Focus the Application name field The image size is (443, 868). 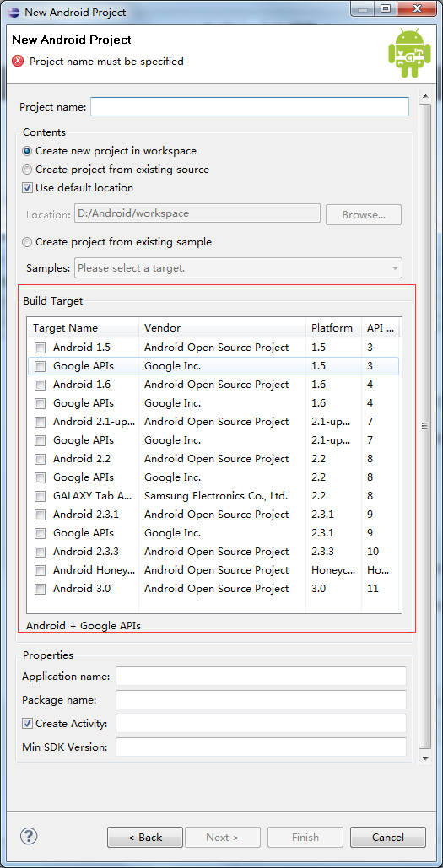(261, 676)
